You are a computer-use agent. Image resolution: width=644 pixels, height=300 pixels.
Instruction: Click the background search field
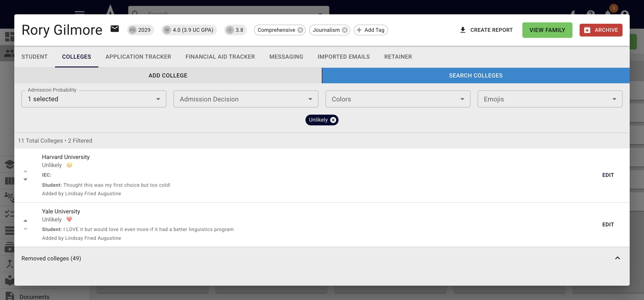pyautogui.click(x=229, y=11)
